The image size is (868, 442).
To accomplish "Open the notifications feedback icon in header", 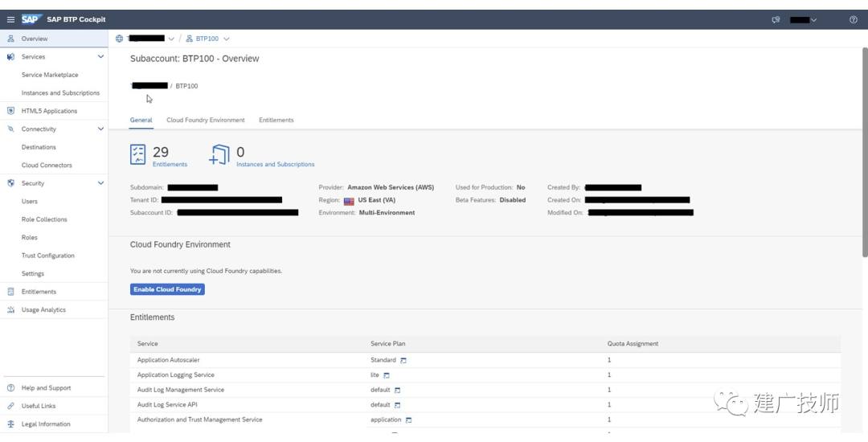I will pyautogui.click(x=776, y=19).
